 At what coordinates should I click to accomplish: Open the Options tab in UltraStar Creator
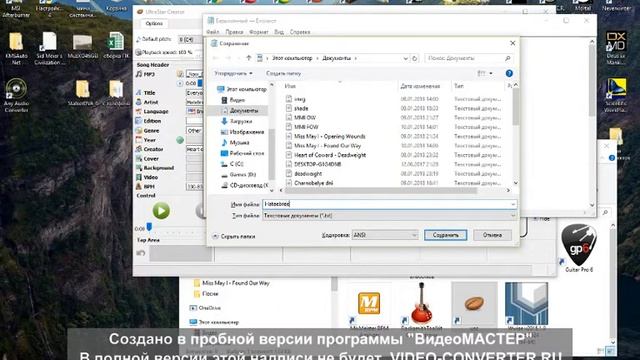point(154,24)
